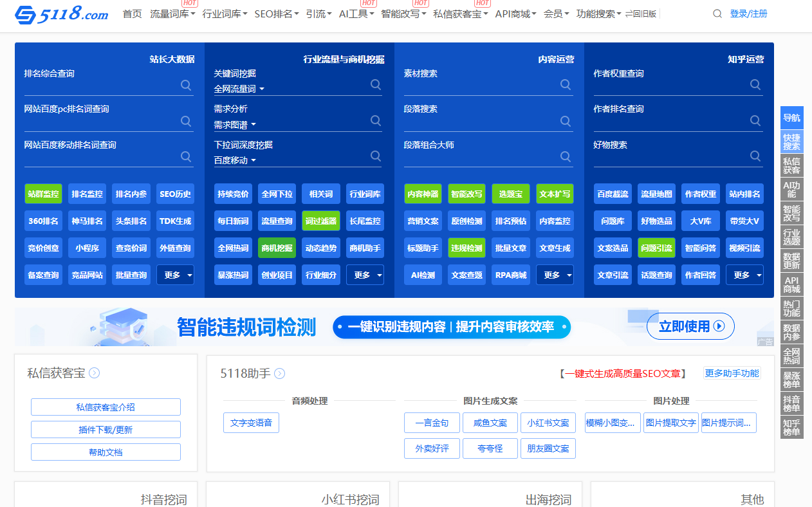Expand 更多 in the 知乎运营 panel
The image size is (812, 507).
coord(744,275)
